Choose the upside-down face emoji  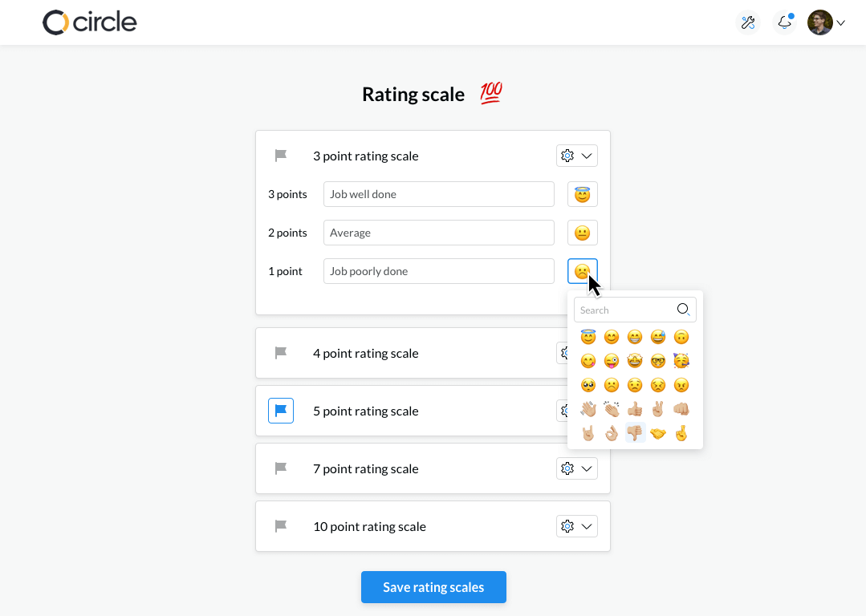click(681, 337)
